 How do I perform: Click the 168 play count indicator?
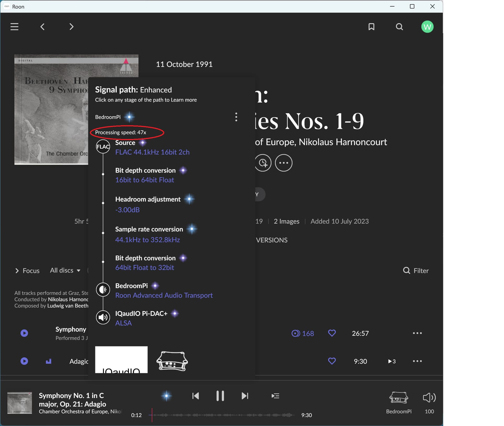[x=303, y=333]
